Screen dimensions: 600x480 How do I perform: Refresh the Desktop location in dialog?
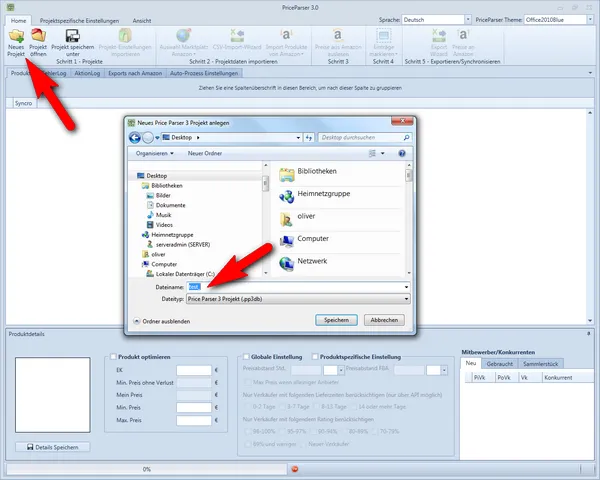(x=309, y=137)
